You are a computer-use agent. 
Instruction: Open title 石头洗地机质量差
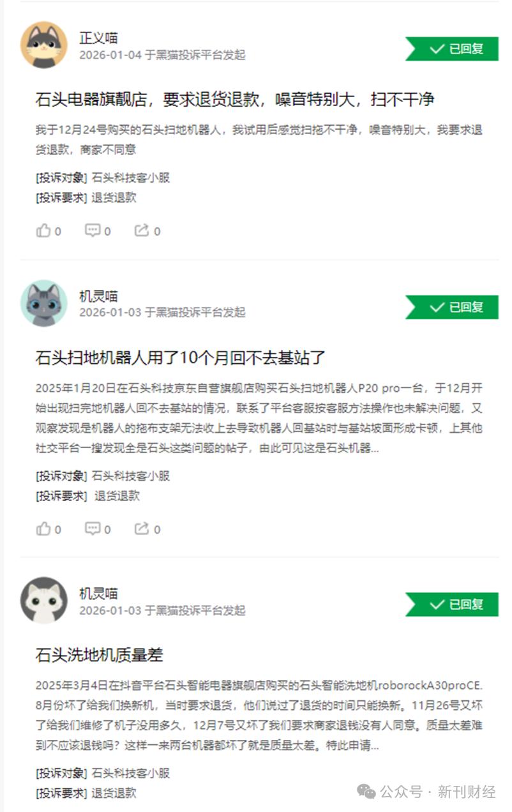pyautogui.click(x=100, y=655)
